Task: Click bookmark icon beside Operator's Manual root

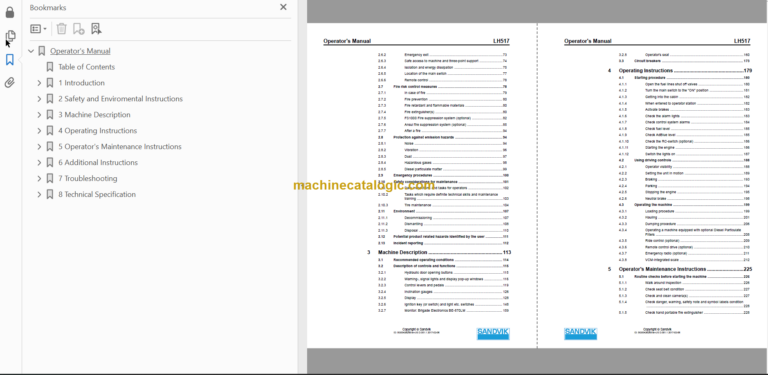Action: click(x=42, y=51)
